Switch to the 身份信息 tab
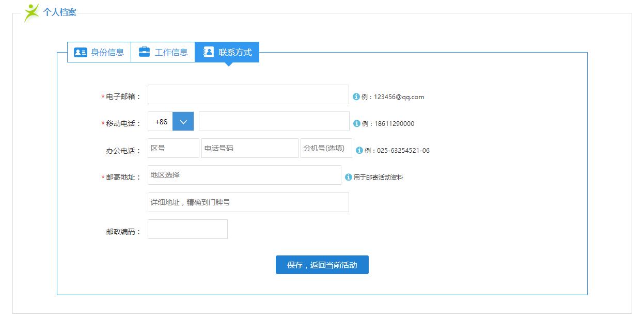The height and width of the screenshot is (322, 644). 99,52
